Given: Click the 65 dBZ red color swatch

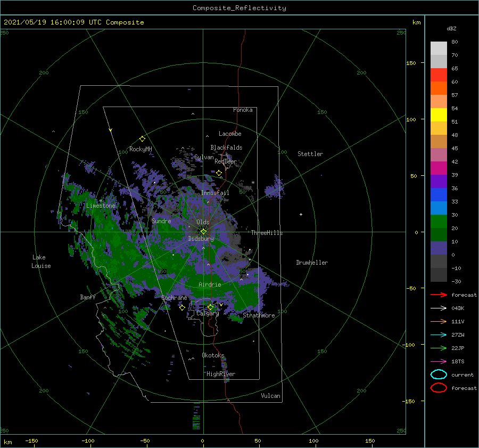Looking at the screenshot, I should point(439,75).
